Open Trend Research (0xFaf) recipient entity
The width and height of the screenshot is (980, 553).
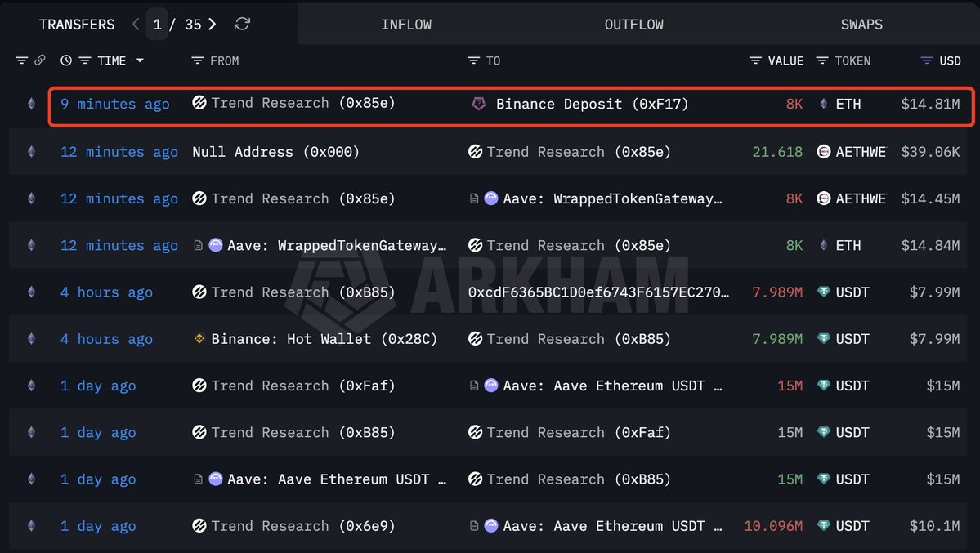click(578, 432)
